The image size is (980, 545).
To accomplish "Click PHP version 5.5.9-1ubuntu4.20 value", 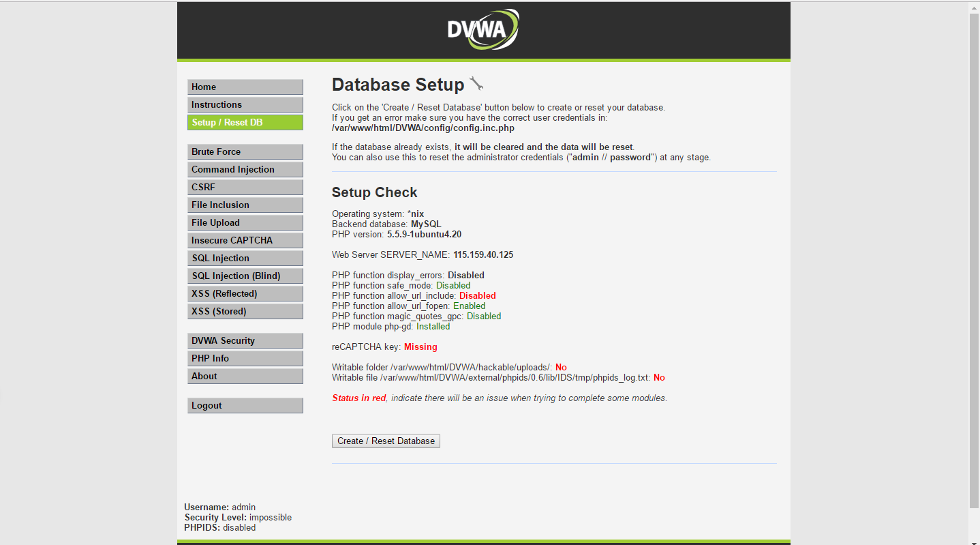I will (424, 234).
